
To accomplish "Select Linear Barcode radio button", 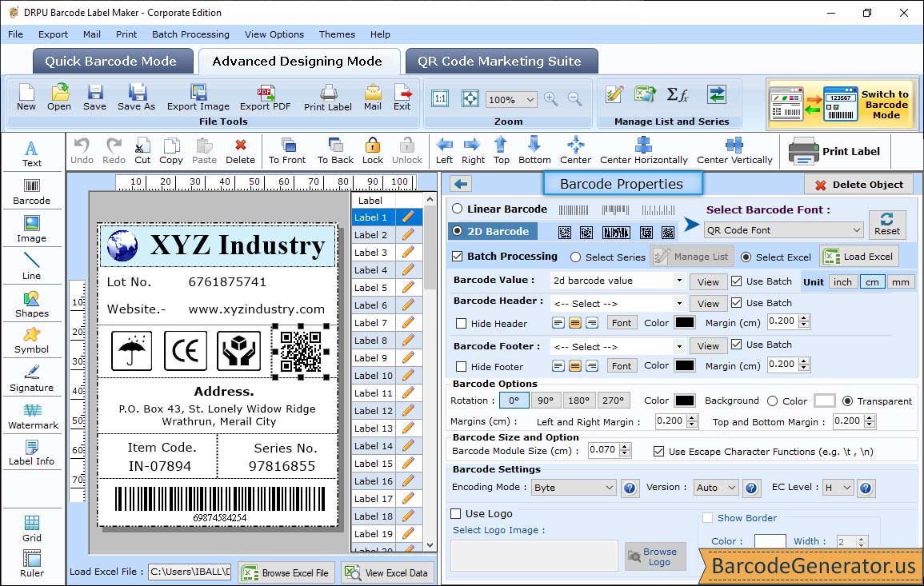I will coord(458,209).
